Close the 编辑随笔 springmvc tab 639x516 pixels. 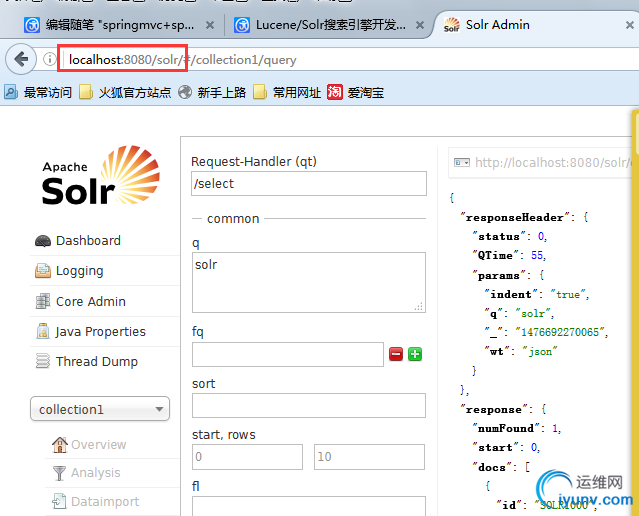210,25
